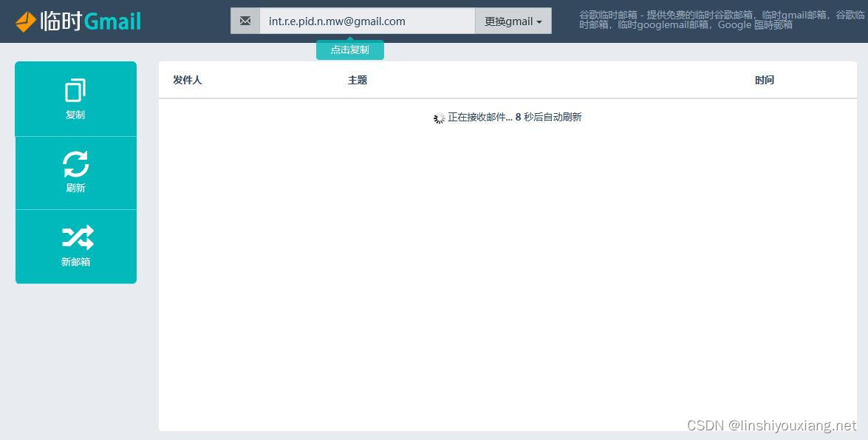The image size is (868, 440).
Task: Click the 点击复制 tooltip button
Action: (350, 50)
